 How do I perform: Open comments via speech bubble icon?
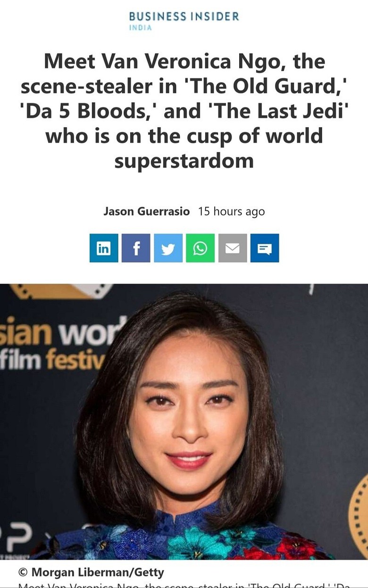265,248
